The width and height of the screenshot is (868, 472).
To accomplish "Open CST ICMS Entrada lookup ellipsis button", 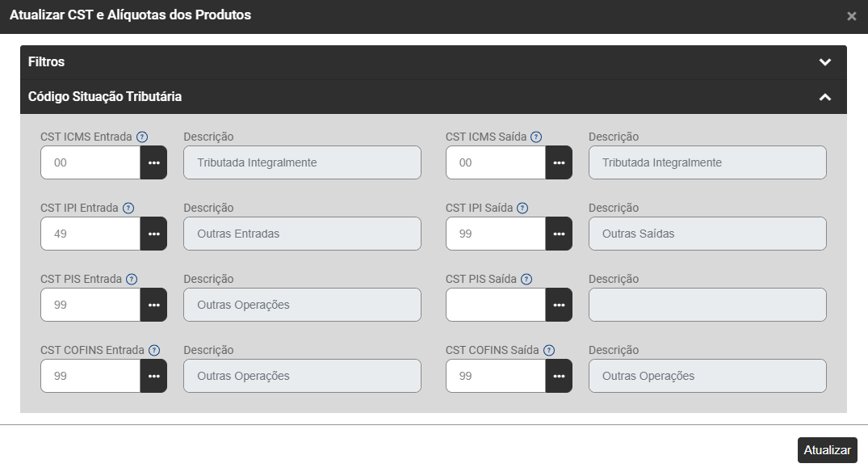I will pos(153,162).
